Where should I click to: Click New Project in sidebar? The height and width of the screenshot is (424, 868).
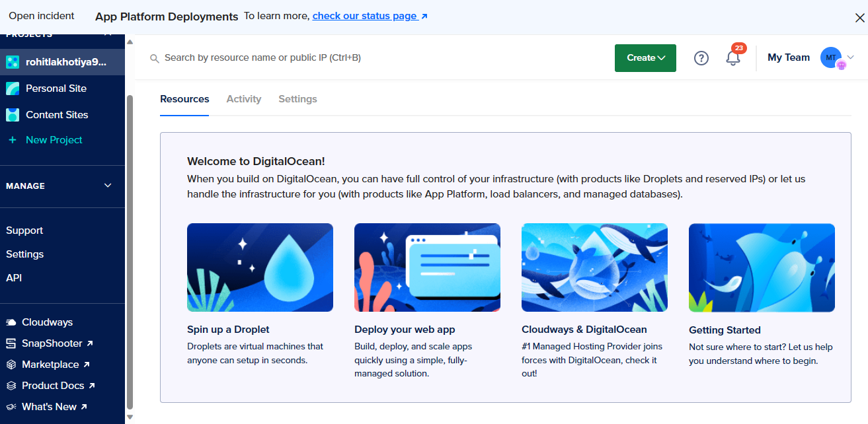pyautogui.click(x=54, y=139)
